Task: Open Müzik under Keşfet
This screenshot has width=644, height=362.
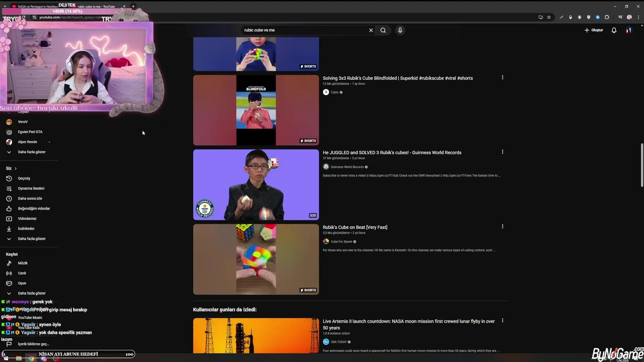Action: tap(29, 263)
